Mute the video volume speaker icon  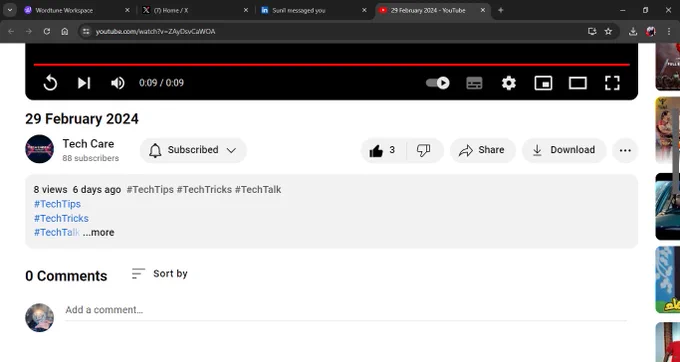click(x=118, y=83)
